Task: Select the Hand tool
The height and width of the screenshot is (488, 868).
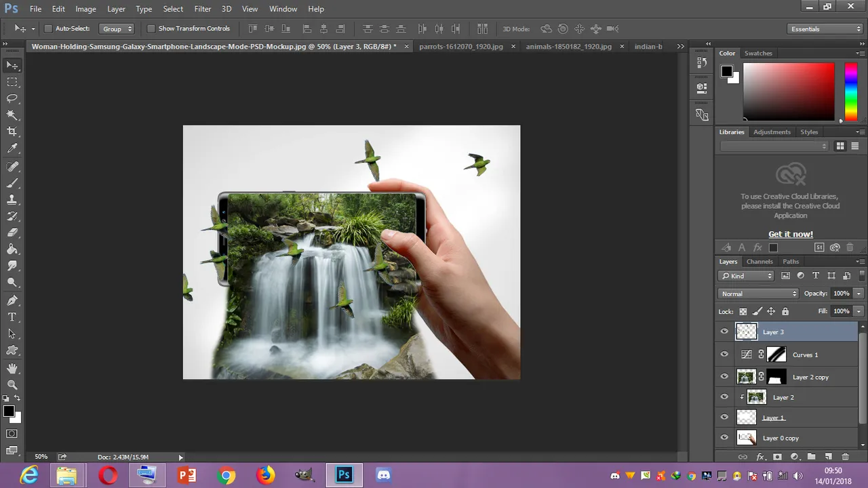Action: 12,368
